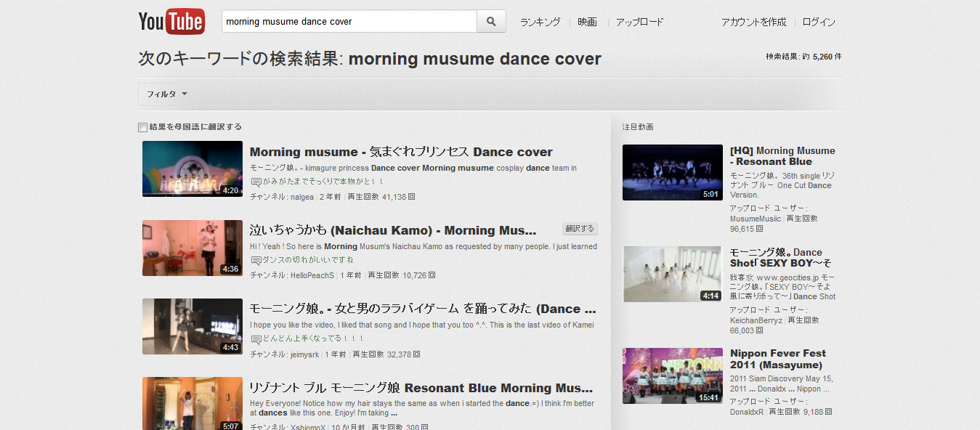Click the comment bubble icon under Naichau Kamo result
980x430 pixels.
pos(256,260)
